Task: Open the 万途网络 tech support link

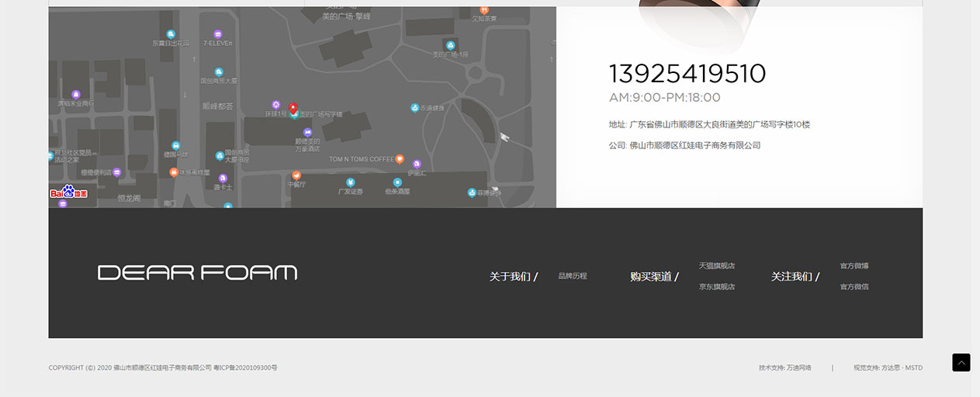Action: coord(799,367)
